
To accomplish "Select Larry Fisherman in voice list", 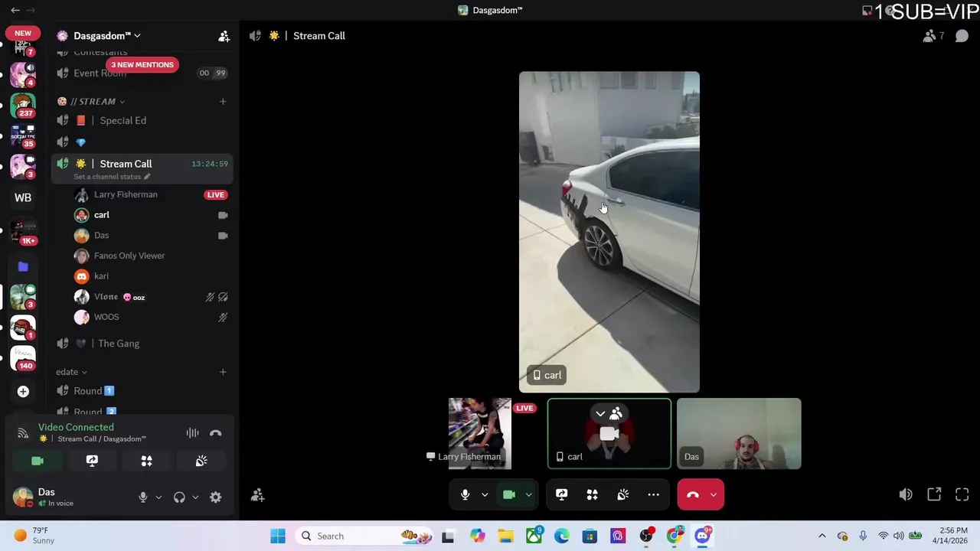I will [126, 194].
